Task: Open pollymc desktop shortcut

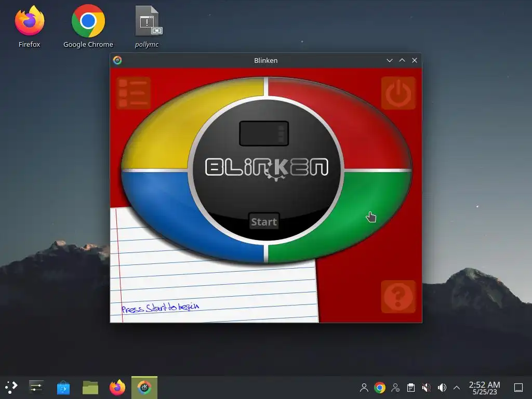Action: (x=147, y=26)
